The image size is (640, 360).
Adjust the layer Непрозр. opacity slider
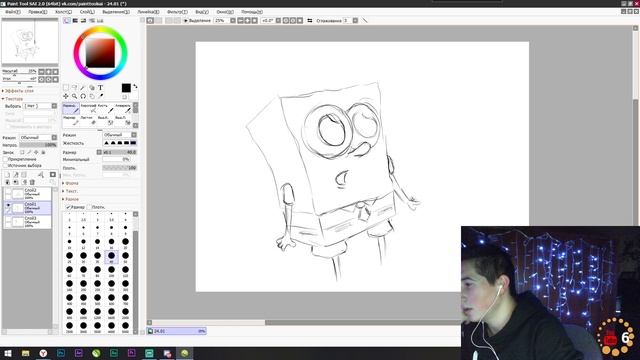tap(38, 145)
